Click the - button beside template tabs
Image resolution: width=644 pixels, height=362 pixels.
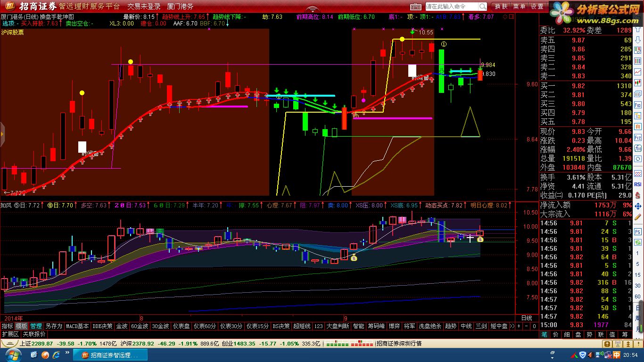tap(527, 326)
